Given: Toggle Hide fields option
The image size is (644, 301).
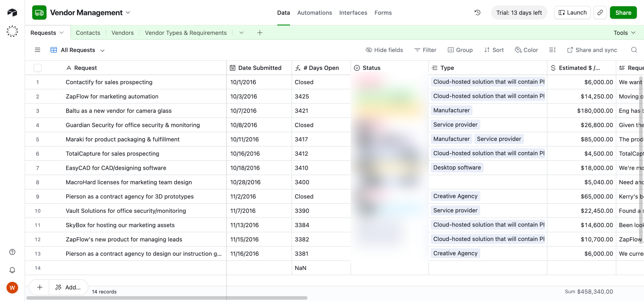Looking at the screenshot, I should (x=384, y=50).
